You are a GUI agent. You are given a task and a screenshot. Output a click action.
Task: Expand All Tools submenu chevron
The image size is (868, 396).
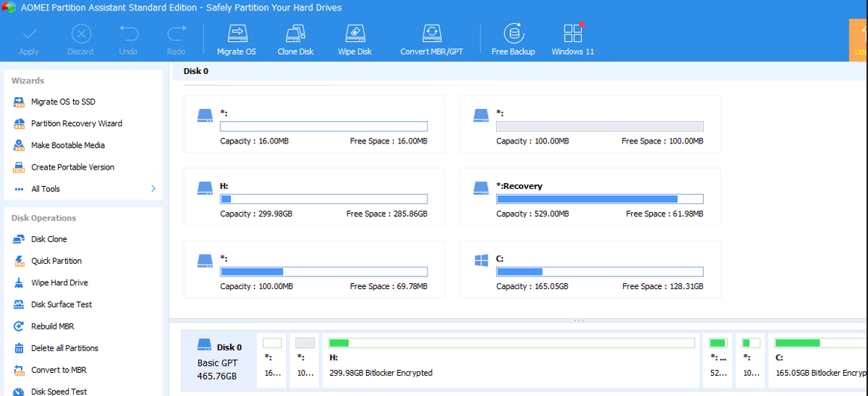[153, 189]
